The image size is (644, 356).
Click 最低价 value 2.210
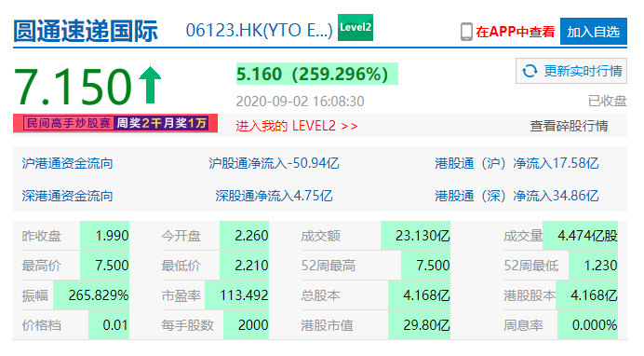[251, 266]
